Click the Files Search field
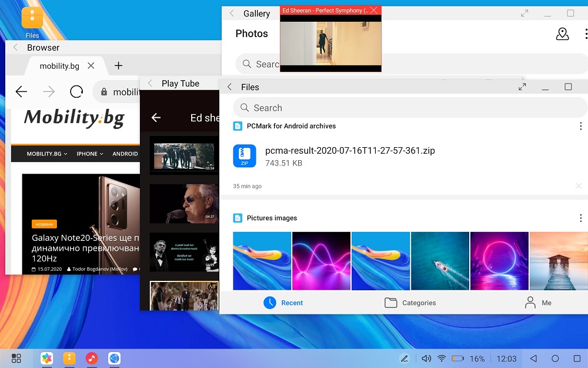 click(410, 108)
